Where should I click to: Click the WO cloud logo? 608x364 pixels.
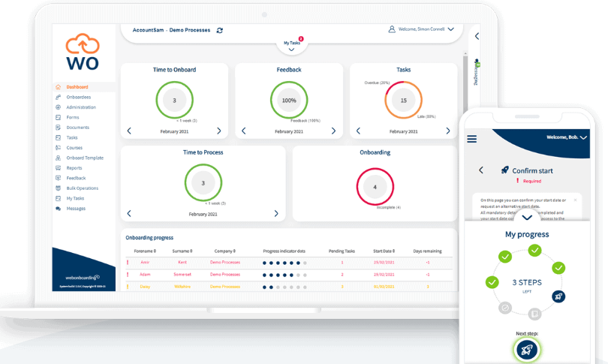pyautogui.click(x=83, y=53)
